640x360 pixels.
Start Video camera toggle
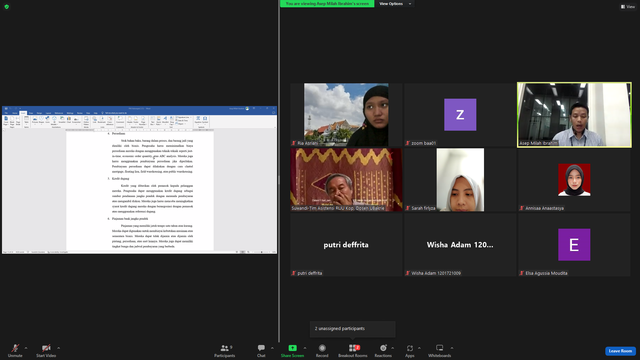point(46,351)
